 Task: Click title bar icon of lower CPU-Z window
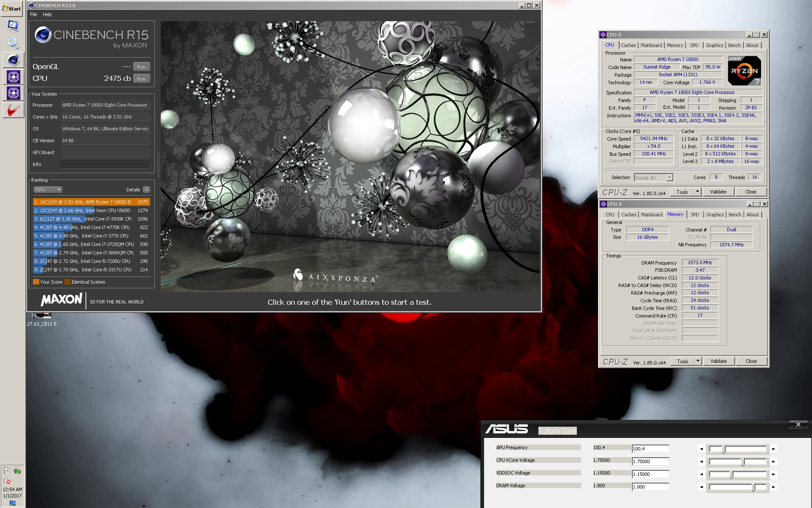(x=604, y=204)
